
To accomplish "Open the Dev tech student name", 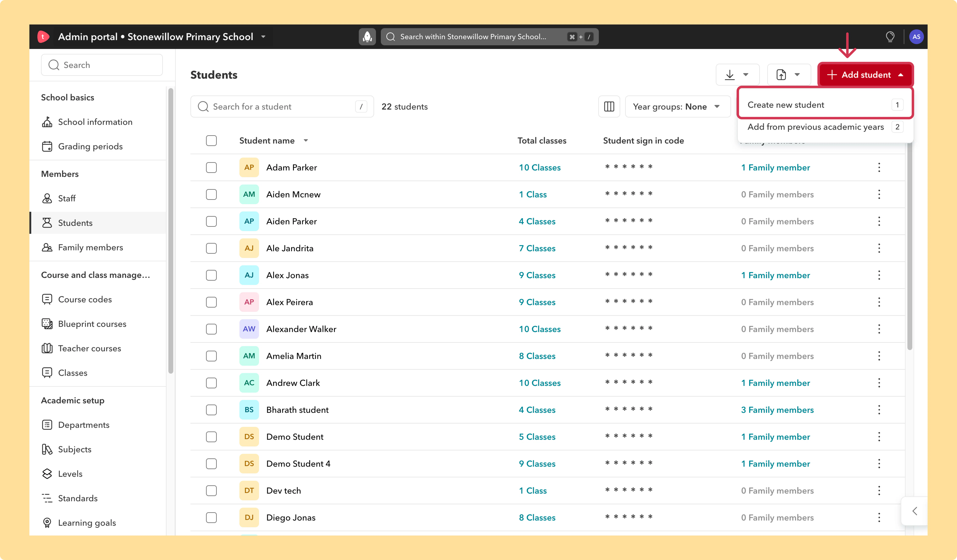I will 283,491.
